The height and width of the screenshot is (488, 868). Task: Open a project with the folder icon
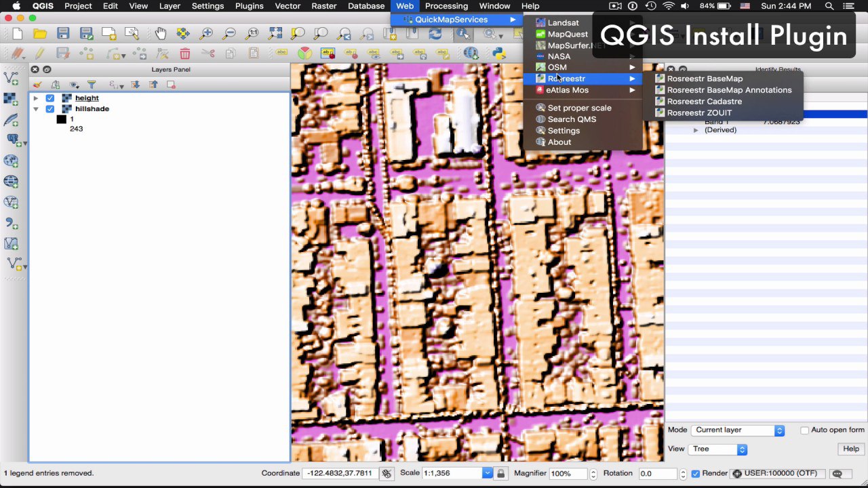pyautogui.click(x=40, y=33)
